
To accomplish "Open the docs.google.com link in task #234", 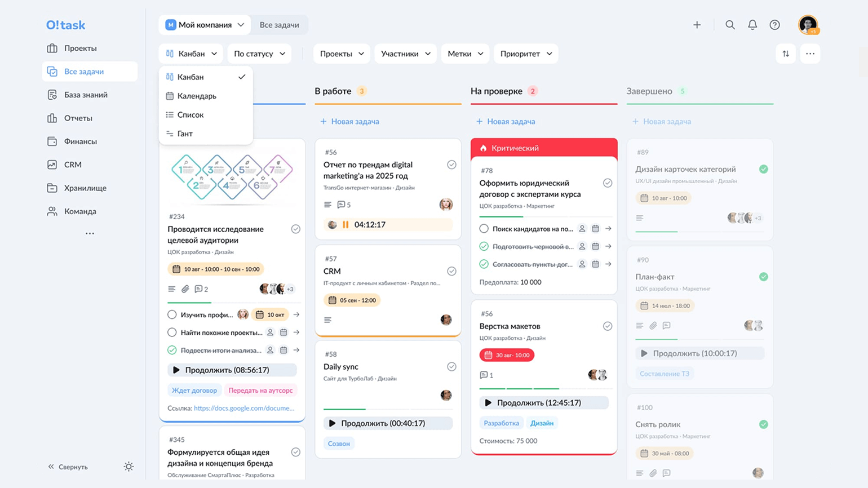I will point(243,408).
